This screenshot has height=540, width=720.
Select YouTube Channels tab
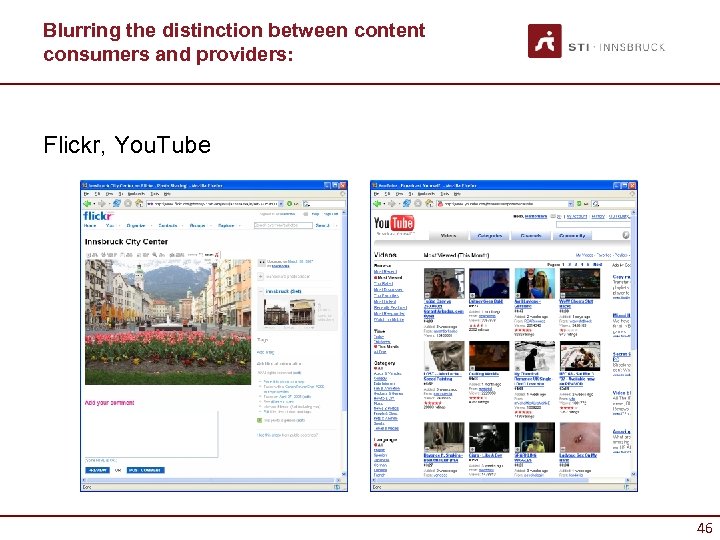pos(531,236)
